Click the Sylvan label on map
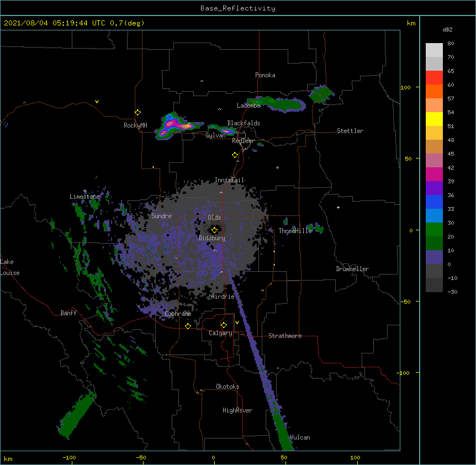The width and height of the screenshot is (476, 465). (x=215, y=135)
